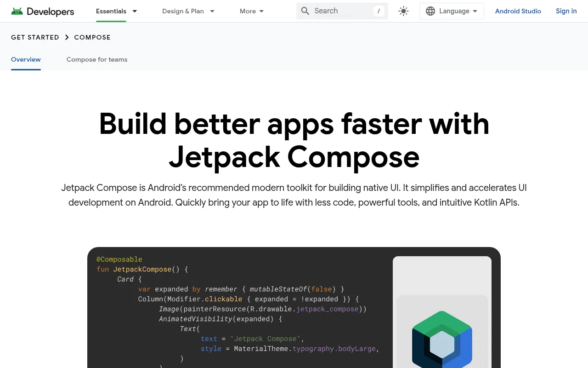The image size is (588, 368).
Task: Click the Jetpack Compose description paragraph
Action: (x=294, y=195)
